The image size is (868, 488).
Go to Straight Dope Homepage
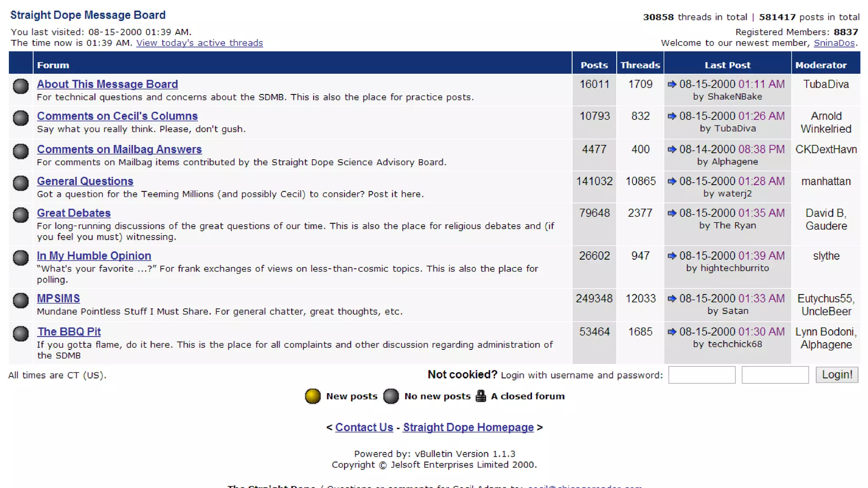468,427
